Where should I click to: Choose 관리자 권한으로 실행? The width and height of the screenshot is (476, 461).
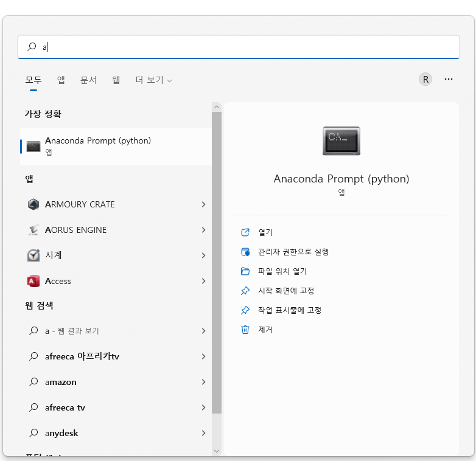[x=293, y=252]
